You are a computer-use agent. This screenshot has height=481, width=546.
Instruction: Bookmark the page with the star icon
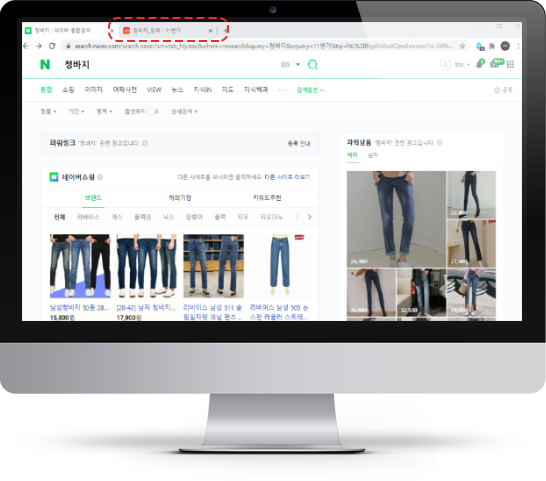[x=462, y=46]
